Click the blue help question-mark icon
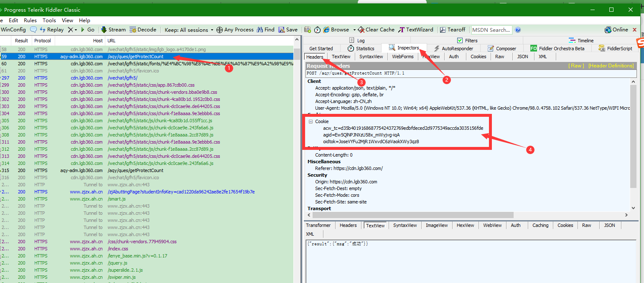The height and width of the screenshot is (283, 644). (518, 30)
